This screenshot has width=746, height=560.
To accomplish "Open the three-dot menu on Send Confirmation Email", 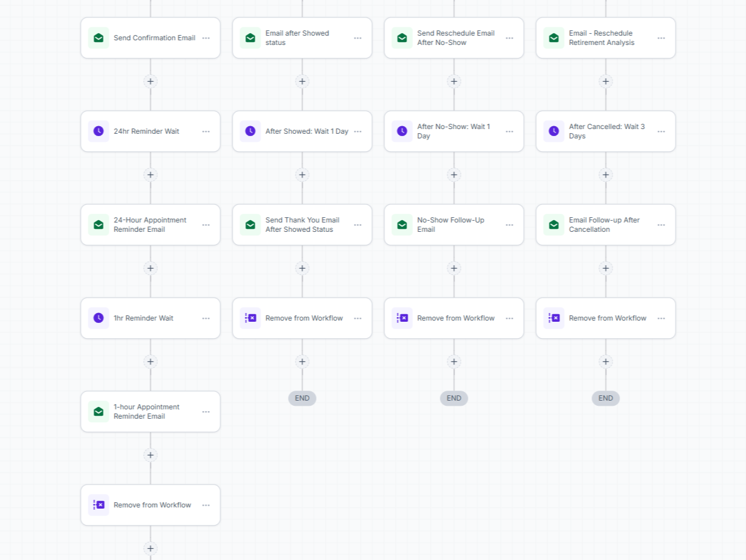I will [x=206, y=38].
